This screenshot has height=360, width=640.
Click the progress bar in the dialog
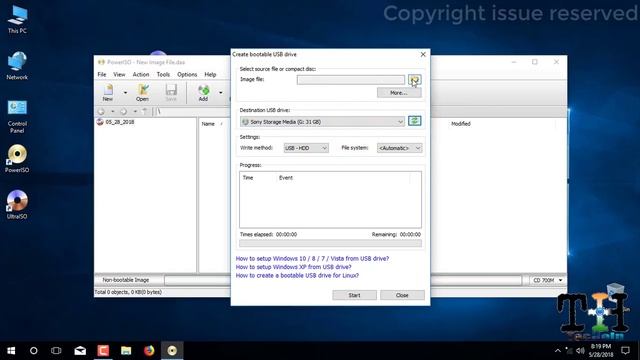330,244
